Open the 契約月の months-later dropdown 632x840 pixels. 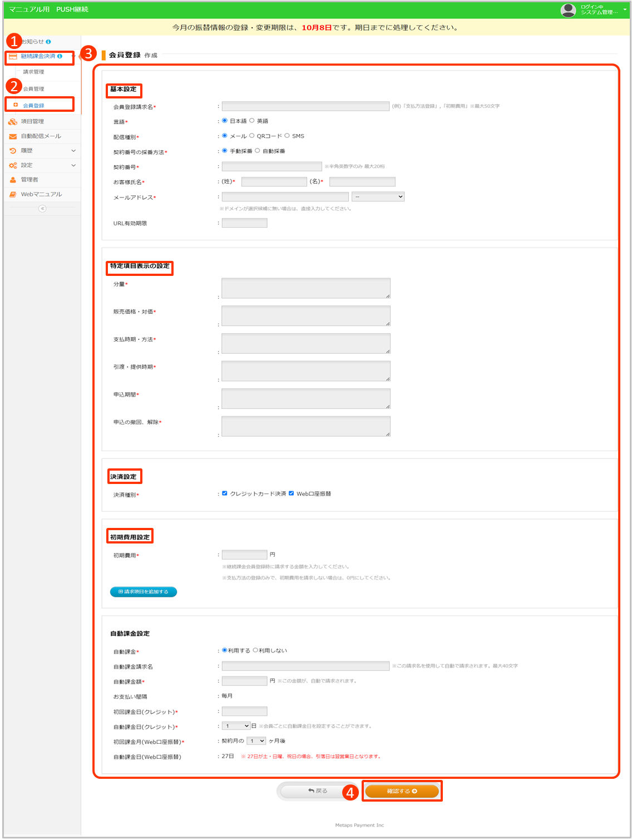point(256,741)
